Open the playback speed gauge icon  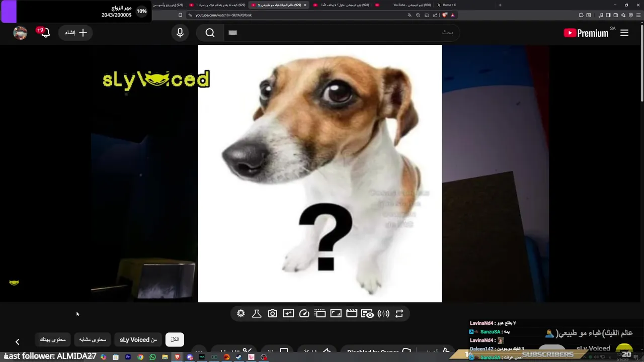(x=304, y=314)
